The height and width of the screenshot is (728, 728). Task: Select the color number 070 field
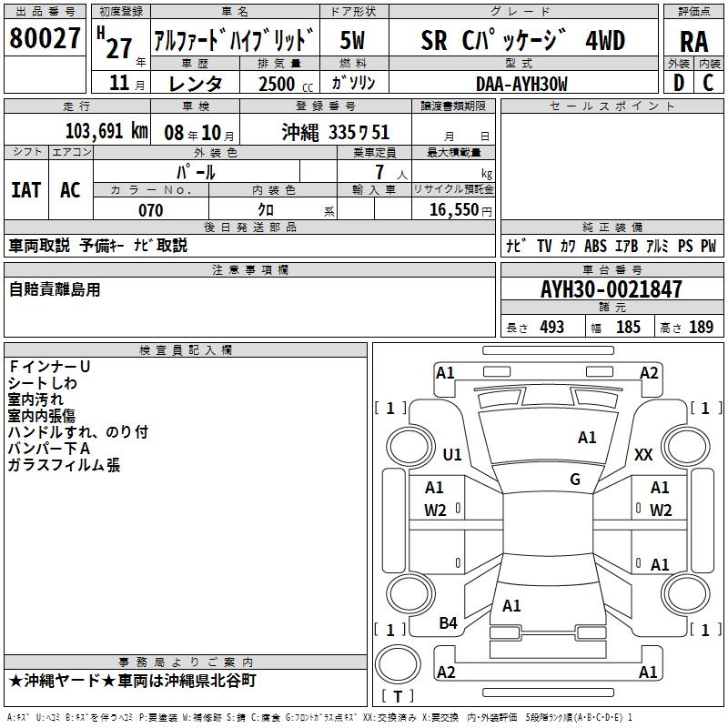pyautogui.click(x=150, y=210)
